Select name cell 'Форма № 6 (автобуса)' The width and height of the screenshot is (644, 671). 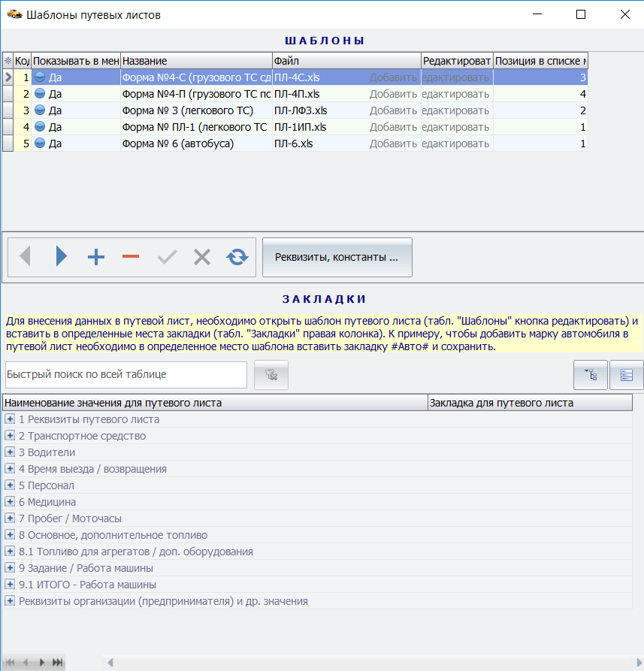click(196, 144)
